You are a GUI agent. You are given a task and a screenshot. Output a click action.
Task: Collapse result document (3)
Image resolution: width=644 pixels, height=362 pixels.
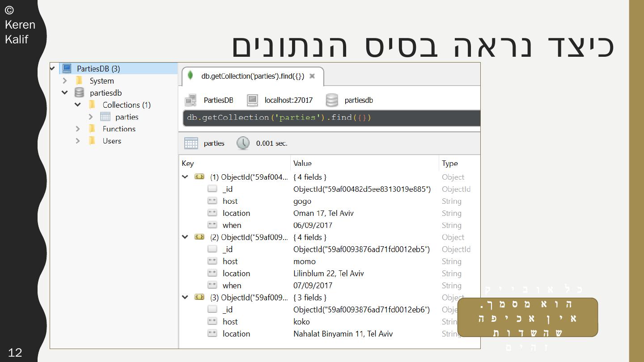click(x=185, y=297)
